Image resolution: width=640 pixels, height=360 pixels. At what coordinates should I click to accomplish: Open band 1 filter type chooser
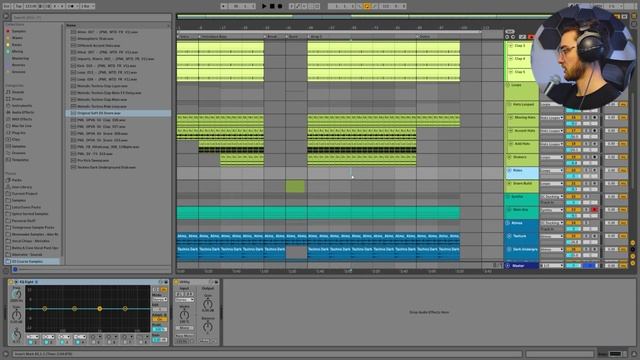coord(33,337)
